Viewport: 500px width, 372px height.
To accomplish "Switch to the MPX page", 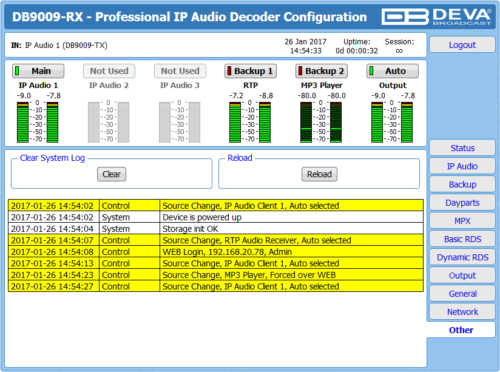I will pyautogui.click(x=462, y=221).
